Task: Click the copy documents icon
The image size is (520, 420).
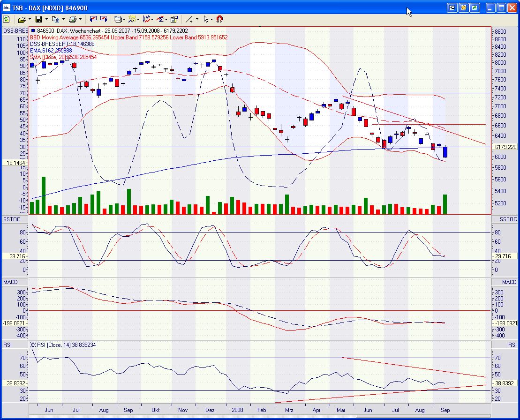Action: [55, 19]
